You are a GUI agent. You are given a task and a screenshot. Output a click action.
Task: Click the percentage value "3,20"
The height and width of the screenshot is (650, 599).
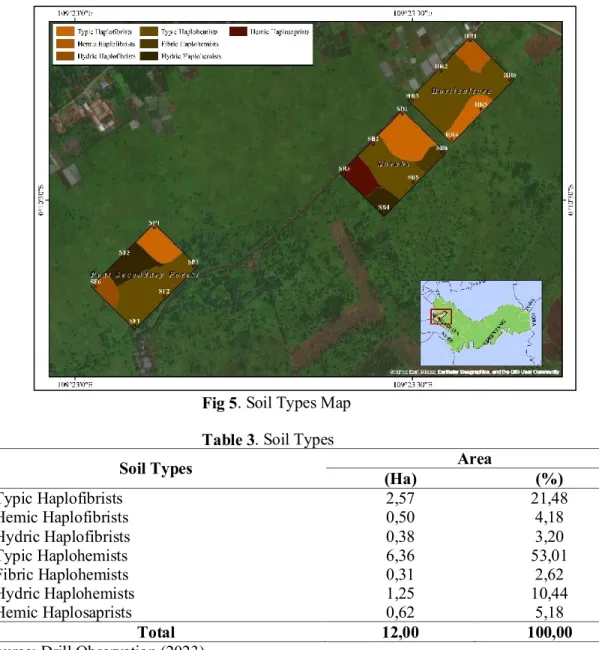549,536
